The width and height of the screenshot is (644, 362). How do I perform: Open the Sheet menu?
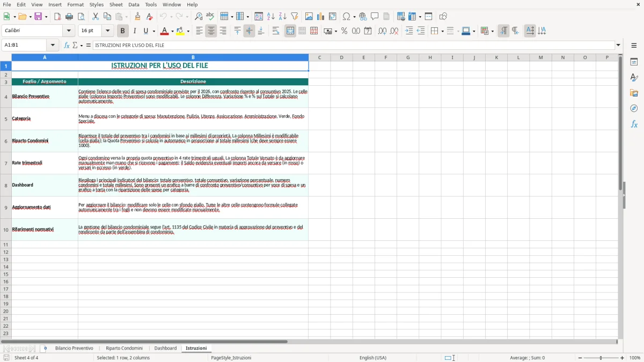point(116,4)
